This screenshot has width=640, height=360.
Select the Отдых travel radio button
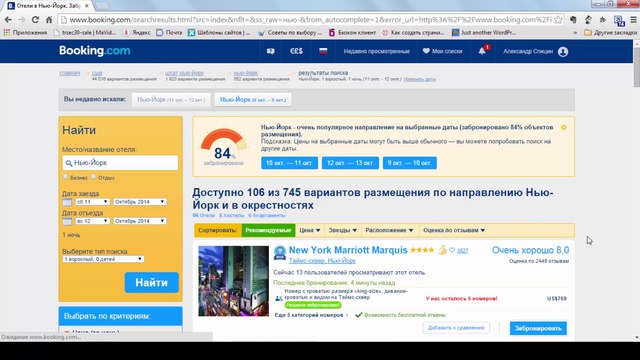[x=93, y=177]
